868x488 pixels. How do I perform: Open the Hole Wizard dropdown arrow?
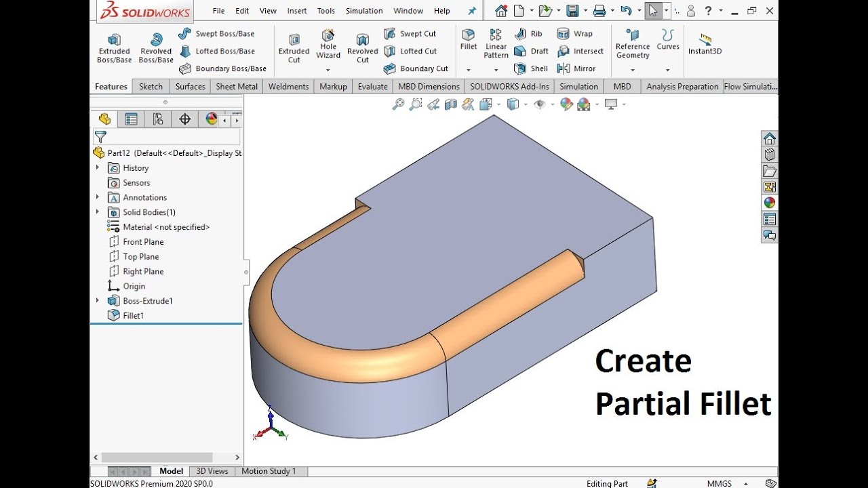[x=328, y=70]
